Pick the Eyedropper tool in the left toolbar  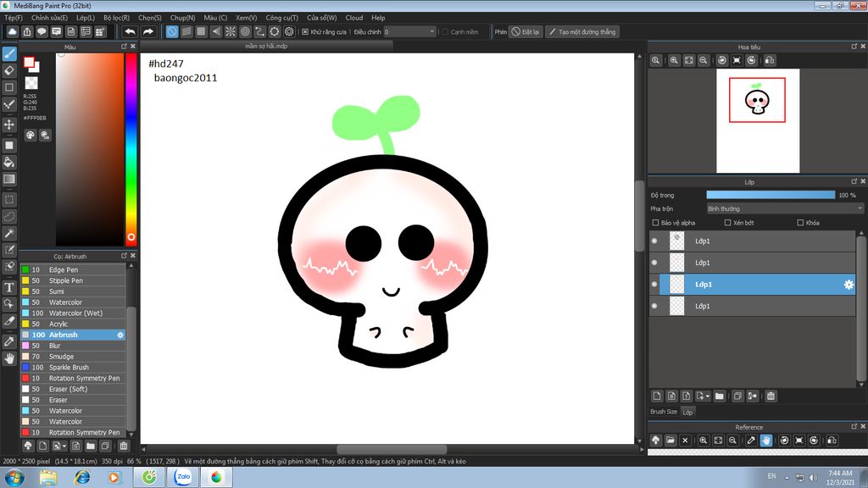pyautogui.click(x=9, y=341)
